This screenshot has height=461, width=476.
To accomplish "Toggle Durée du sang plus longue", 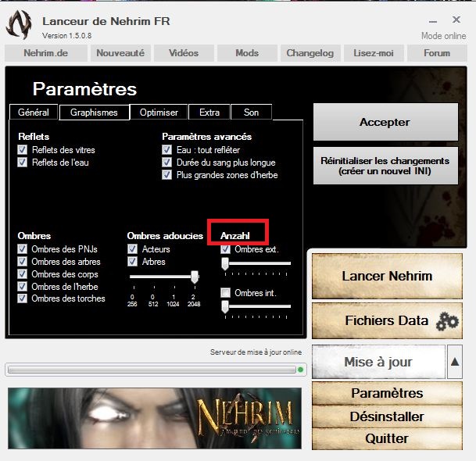I will point(166,162).
